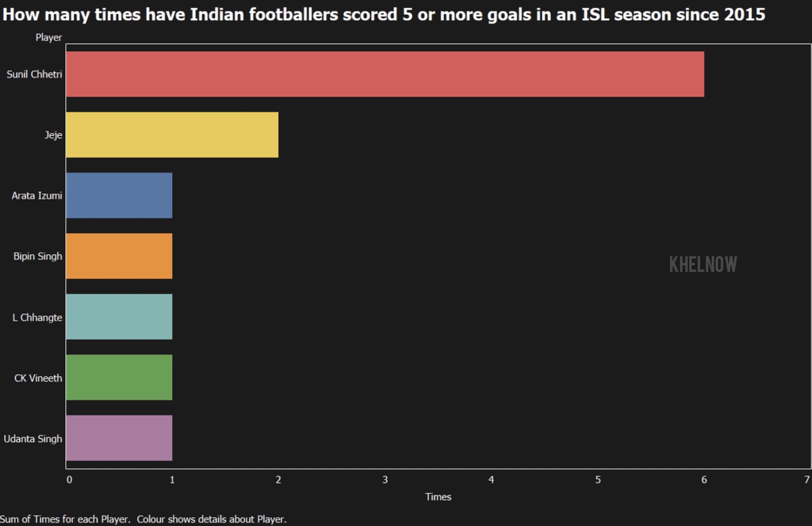The image size is (812, 526).
Task: Click the Times x-axis title
Action: click(x=438, y=497)
